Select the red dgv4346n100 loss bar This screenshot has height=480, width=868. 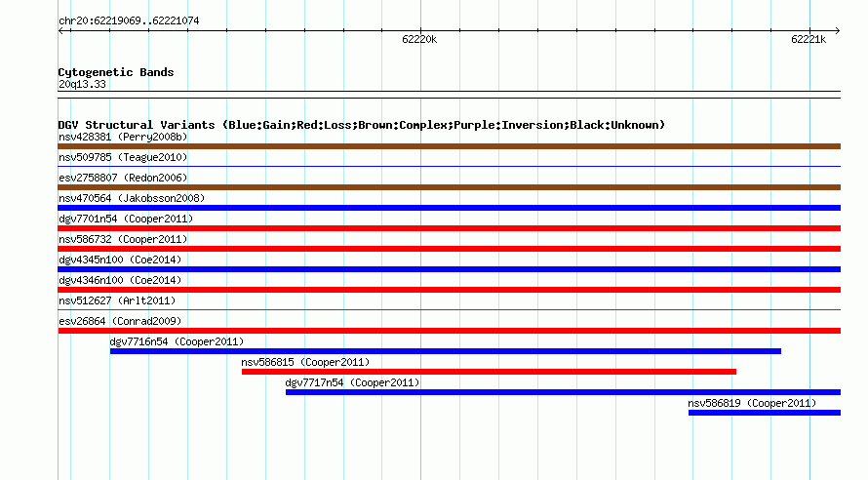tap(449, 290)
